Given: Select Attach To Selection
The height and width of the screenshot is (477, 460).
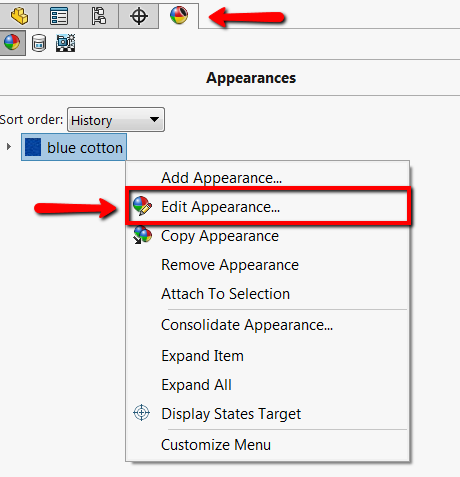Looking at the screenshot, I should (267, 294).
